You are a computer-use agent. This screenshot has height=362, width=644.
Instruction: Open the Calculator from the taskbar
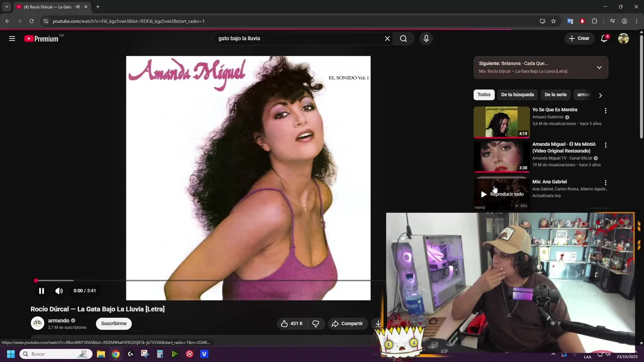160,354
